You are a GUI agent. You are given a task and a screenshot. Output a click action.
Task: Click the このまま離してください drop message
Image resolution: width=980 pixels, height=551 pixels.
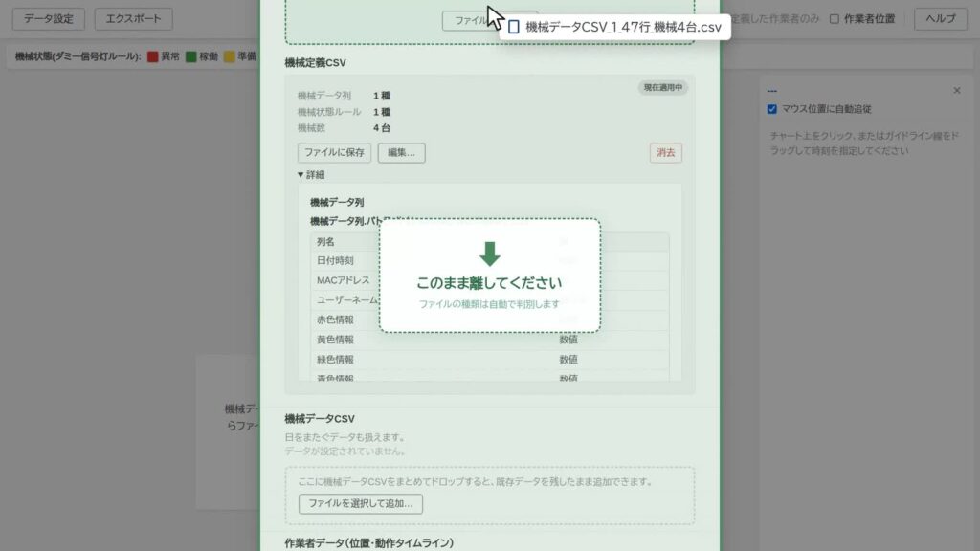click(489, 283)
